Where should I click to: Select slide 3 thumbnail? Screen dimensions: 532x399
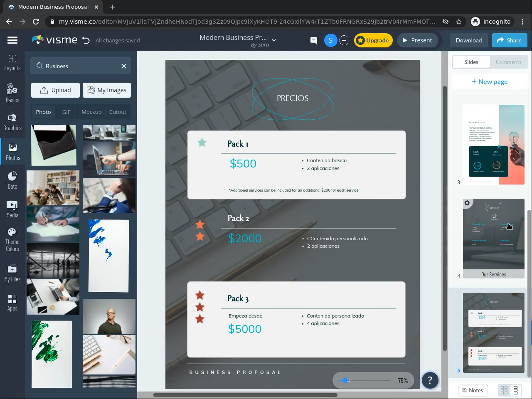[x=493, y=145]
